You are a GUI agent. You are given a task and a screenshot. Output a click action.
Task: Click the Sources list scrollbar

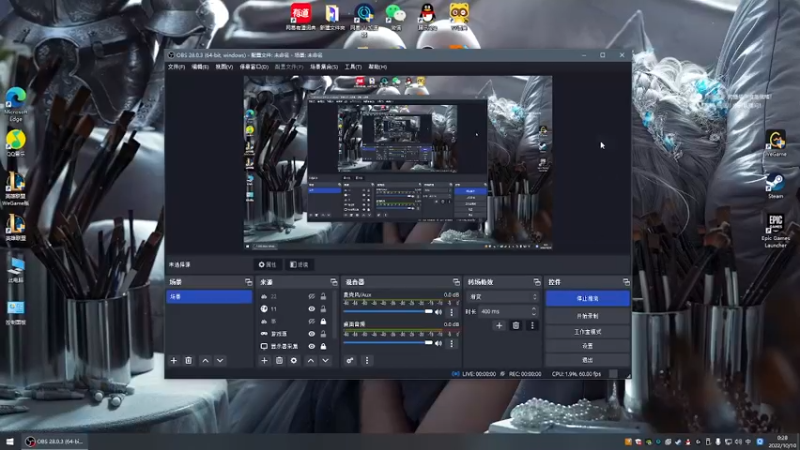[335, 314]
